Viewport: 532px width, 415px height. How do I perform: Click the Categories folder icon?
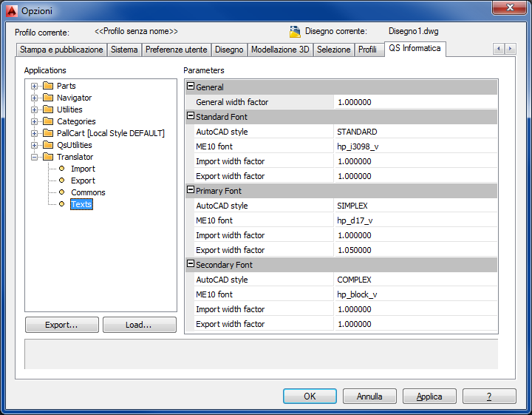(48, 121)
